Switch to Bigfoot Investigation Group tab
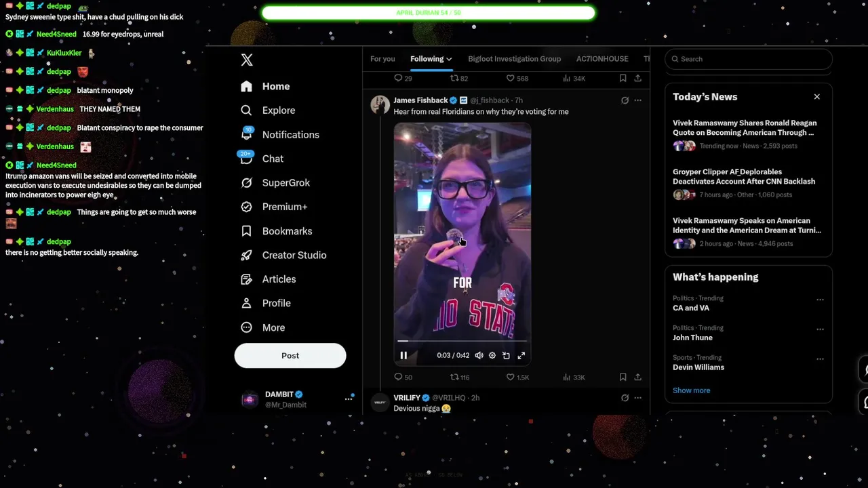Screen dimensions: 868x488 (x=514, y=59)
